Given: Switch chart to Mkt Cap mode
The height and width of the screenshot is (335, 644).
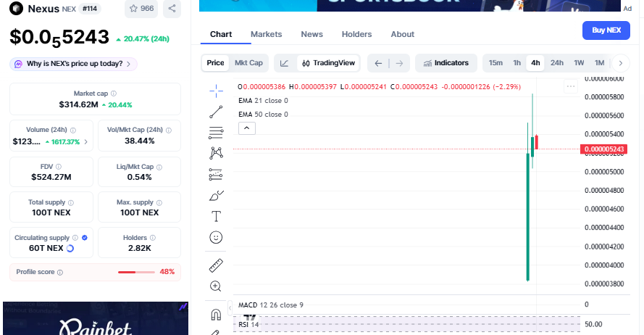Looking at the screenshot, I should 248,63.
